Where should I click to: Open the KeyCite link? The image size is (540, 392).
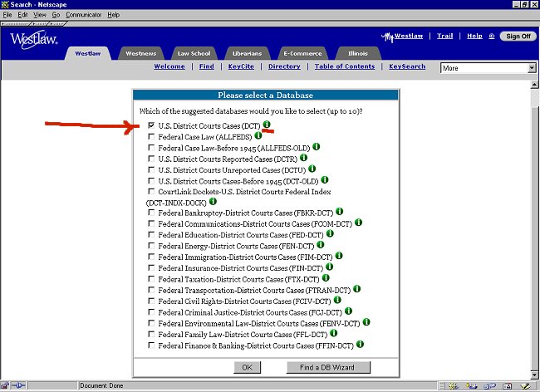coord(241,66)
